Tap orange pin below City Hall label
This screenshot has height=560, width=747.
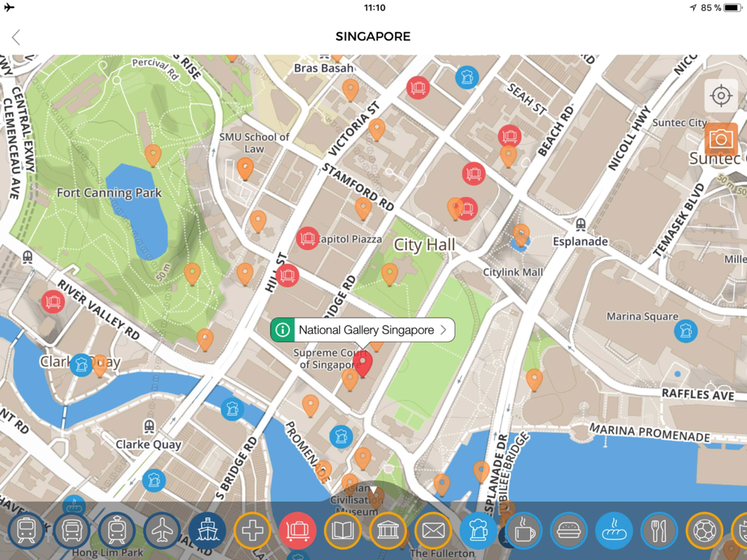390,274
